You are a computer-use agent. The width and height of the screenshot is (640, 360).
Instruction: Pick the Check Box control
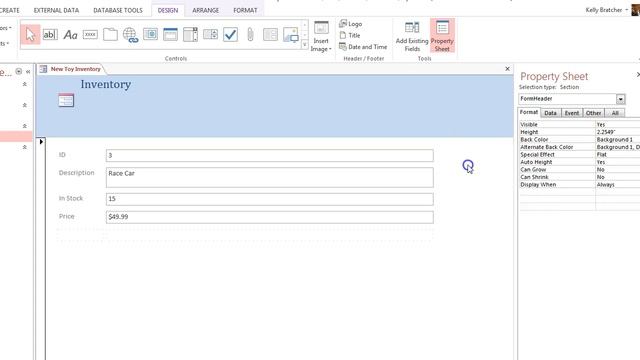230,35
